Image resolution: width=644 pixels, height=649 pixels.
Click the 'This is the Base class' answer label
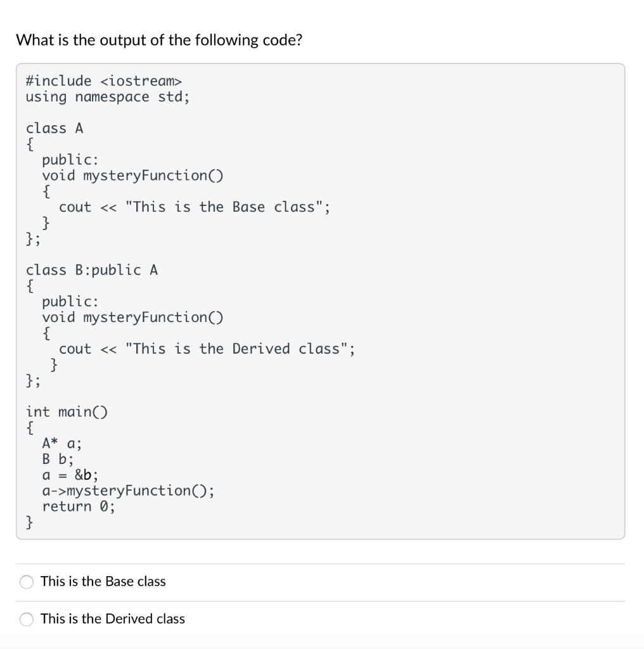(101, 581)
